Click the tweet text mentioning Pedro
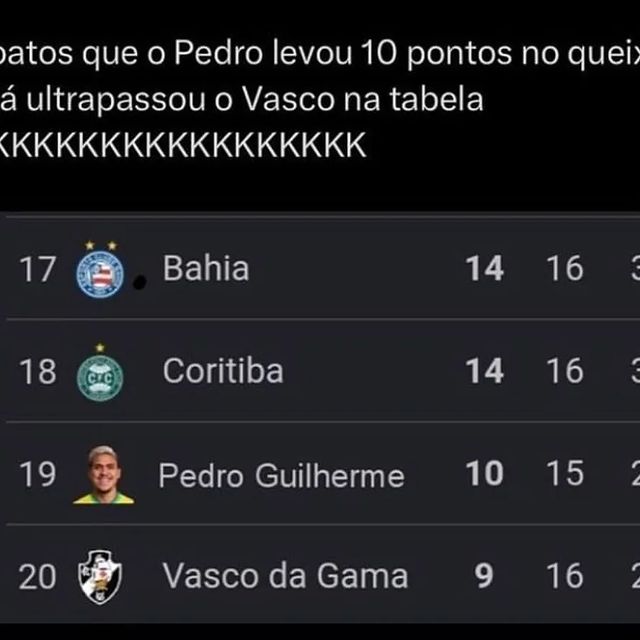 [320, 54]
